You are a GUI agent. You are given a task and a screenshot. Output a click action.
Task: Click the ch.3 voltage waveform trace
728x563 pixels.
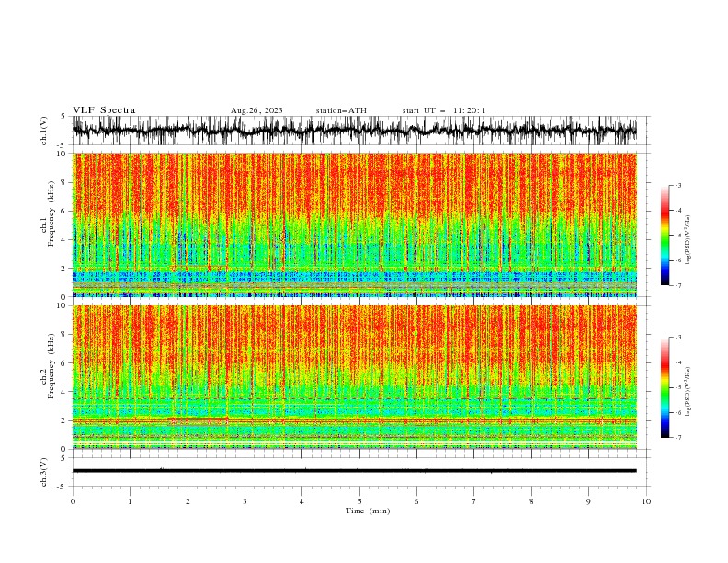click(355, 471)
